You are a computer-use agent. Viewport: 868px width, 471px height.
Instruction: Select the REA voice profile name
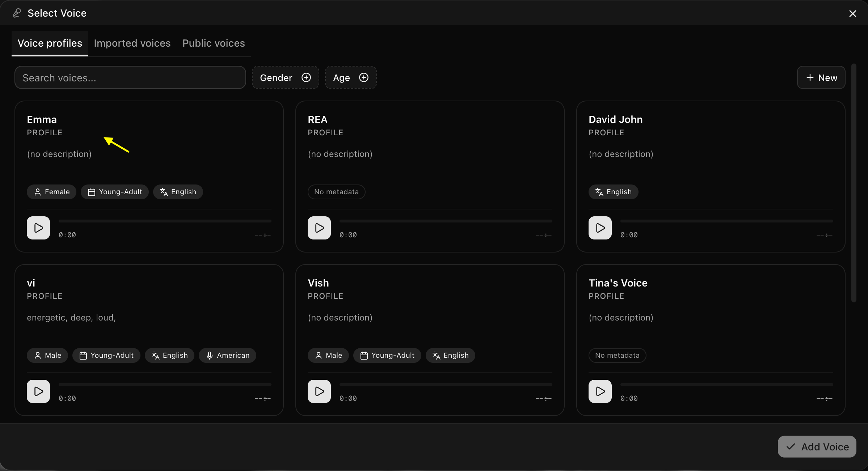(317, 119)
